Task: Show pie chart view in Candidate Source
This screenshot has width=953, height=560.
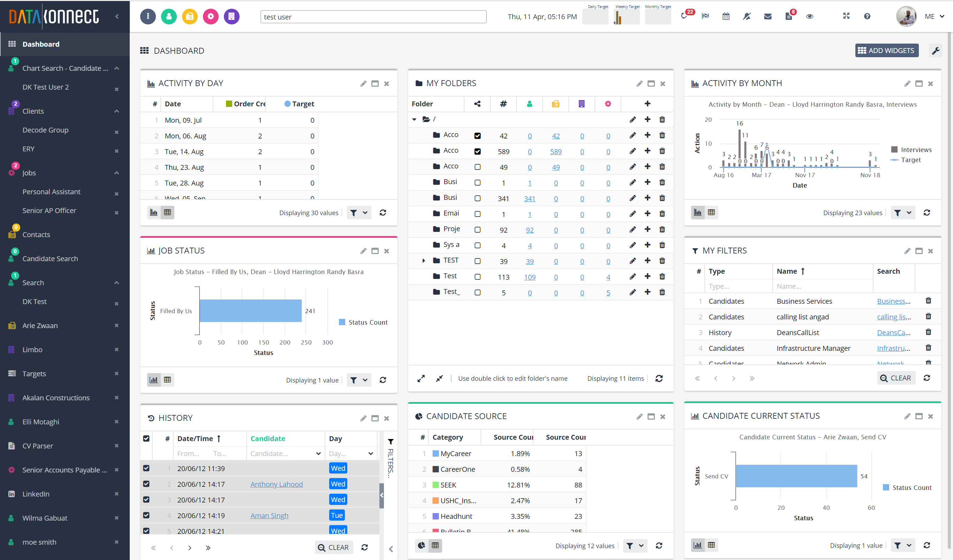Action: click(421, 545)
